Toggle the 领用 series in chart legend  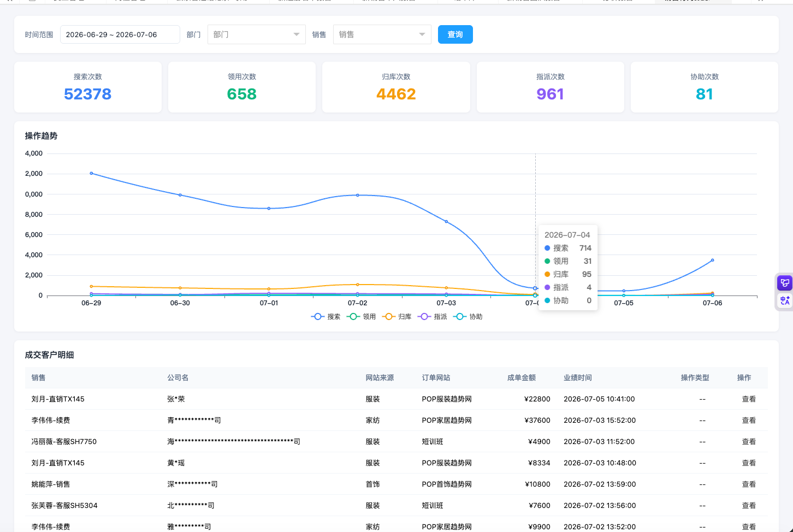(362, 317)
